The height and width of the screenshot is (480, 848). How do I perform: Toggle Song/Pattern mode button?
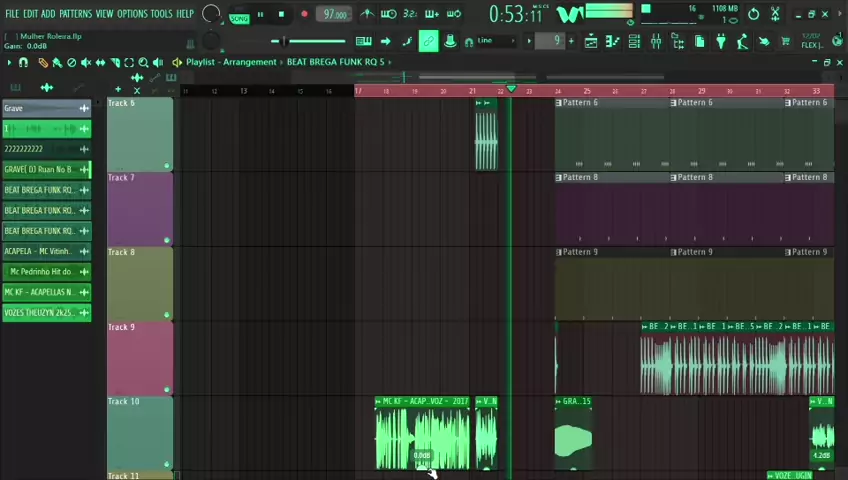pos(239,18)
